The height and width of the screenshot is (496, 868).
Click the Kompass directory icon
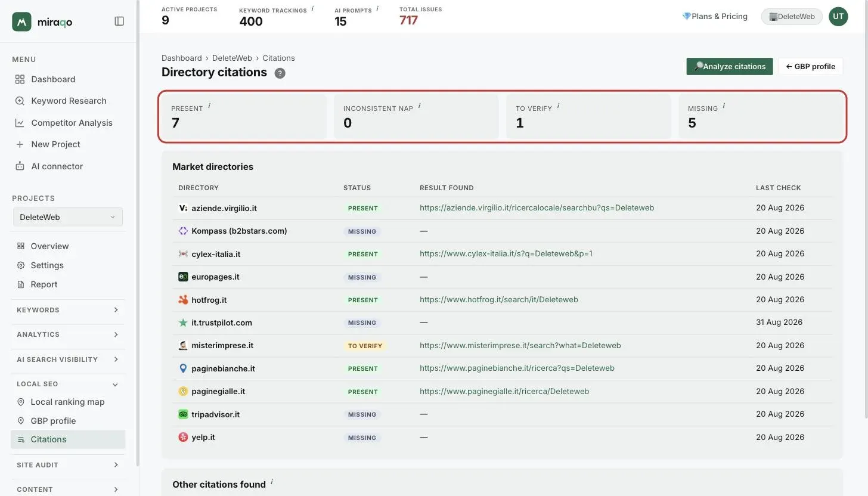[x=183, y=231]
